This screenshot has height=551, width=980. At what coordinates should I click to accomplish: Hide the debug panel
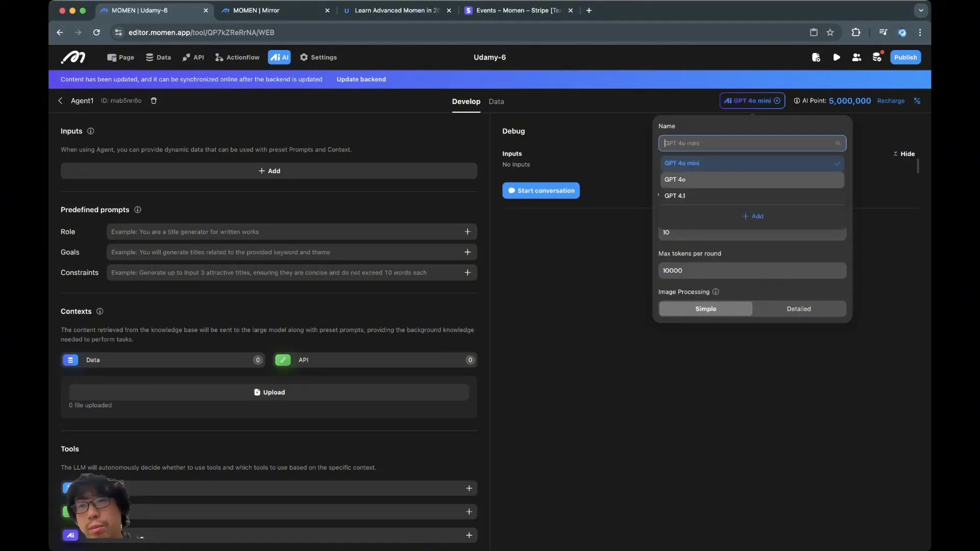[904, 154]
